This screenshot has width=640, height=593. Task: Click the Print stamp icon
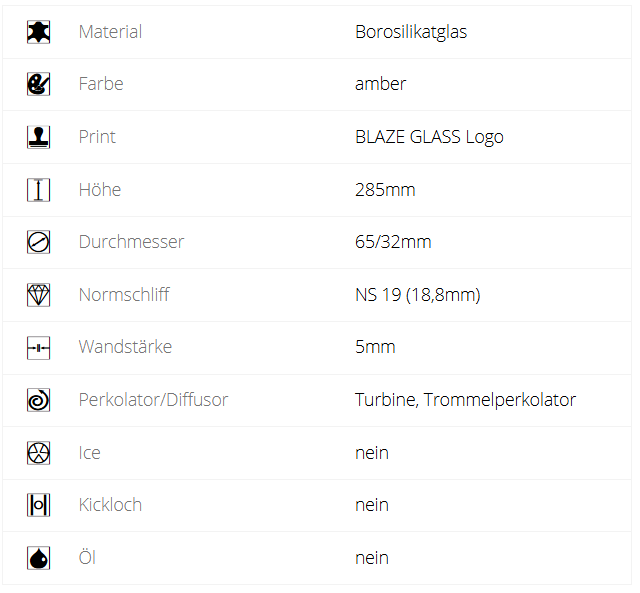click(38, 137)
